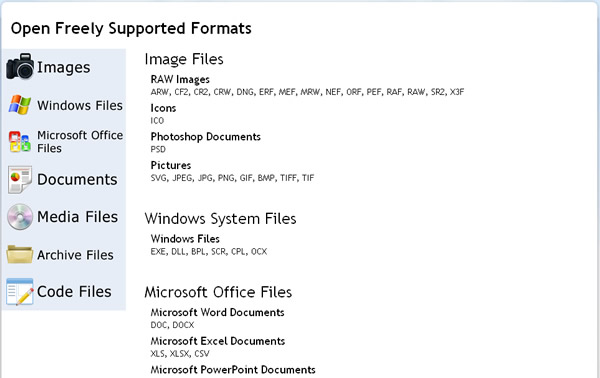Open Code Files category text
The image size is (600, 378).
click(x=74, y=292)
